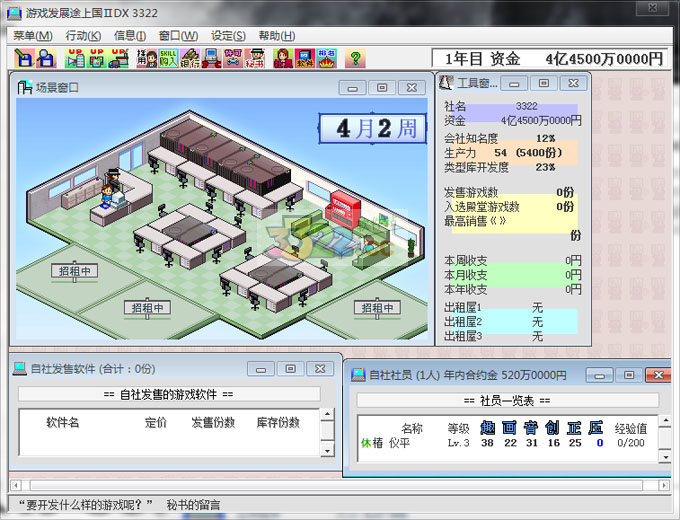Click the 秘书的留言 status bar label
The height and width of the screenshot is (520, 680).
click(x=193, y=505)
